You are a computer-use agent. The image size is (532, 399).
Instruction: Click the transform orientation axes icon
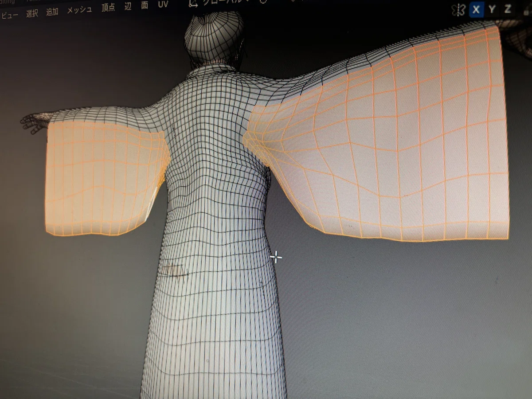(193, 3)
